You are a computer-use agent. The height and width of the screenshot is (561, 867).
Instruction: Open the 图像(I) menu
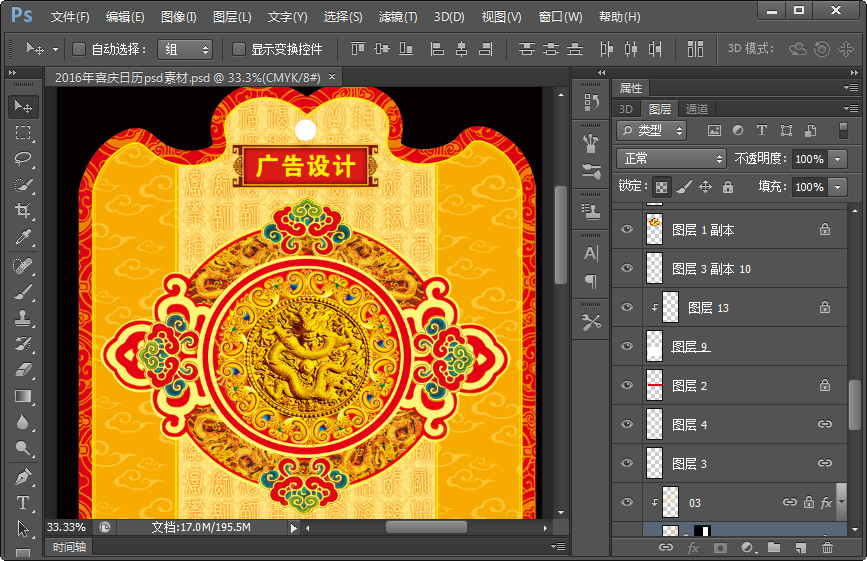179,17
